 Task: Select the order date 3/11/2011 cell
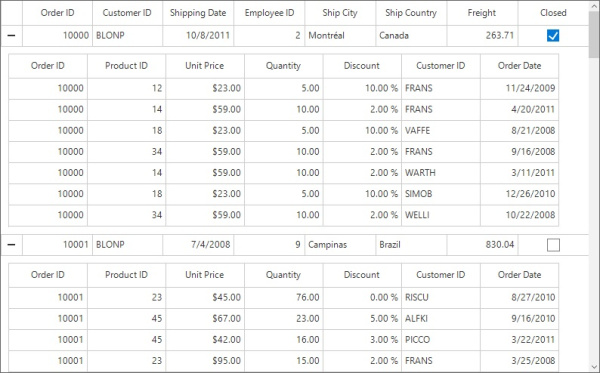tap(519, 173)
